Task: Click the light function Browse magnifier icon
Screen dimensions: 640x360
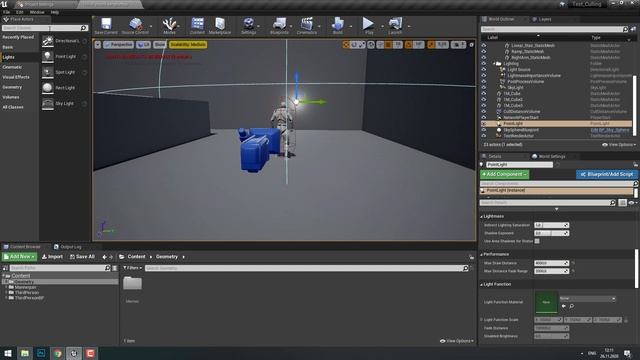Action: [x=572, y=306]
